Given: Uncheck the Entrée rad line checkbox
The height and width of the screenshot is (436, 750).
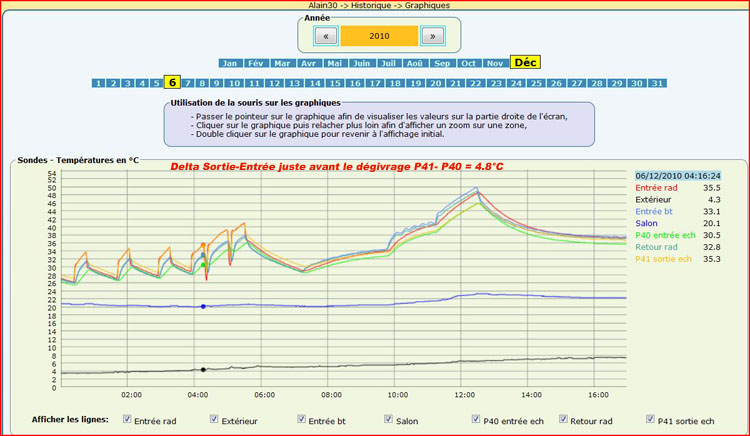Looking at the screenshot, I should (x=127, y=420).
